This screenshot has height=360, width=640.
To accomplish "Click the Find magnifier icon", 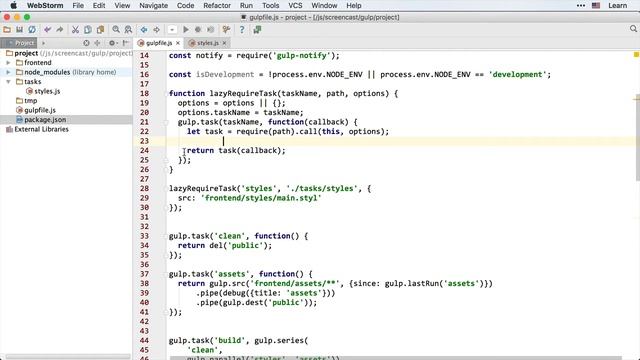I will 116,29.
